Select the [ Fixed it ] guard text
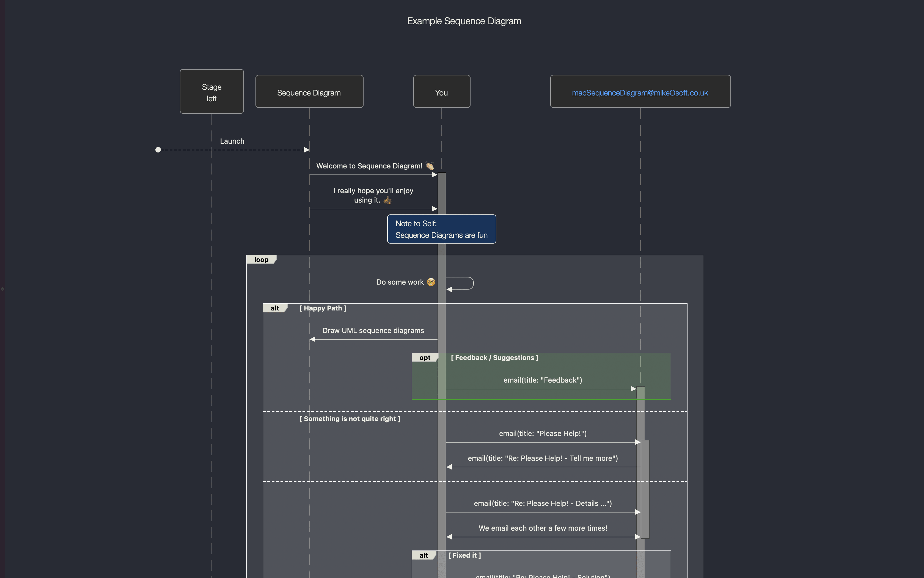Screen dimensions: 924x578 [x=464, y=555]
